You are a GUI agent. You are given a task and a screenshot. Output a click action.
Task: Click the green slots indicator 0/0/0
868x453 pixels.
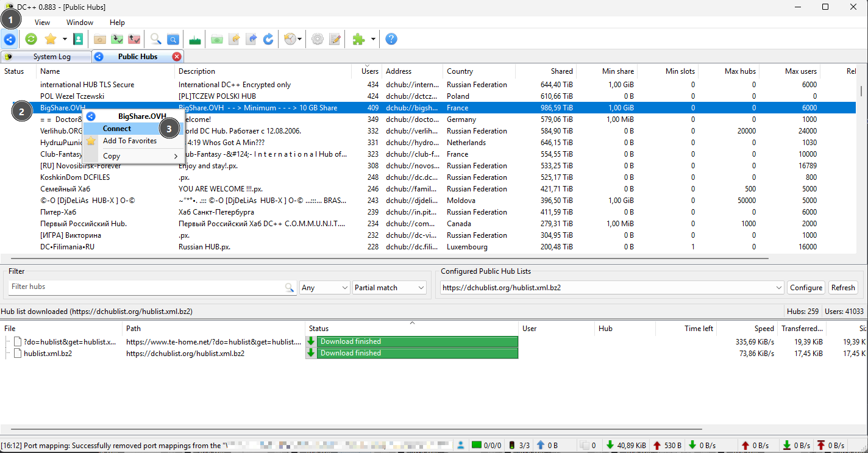click(486, 446)
